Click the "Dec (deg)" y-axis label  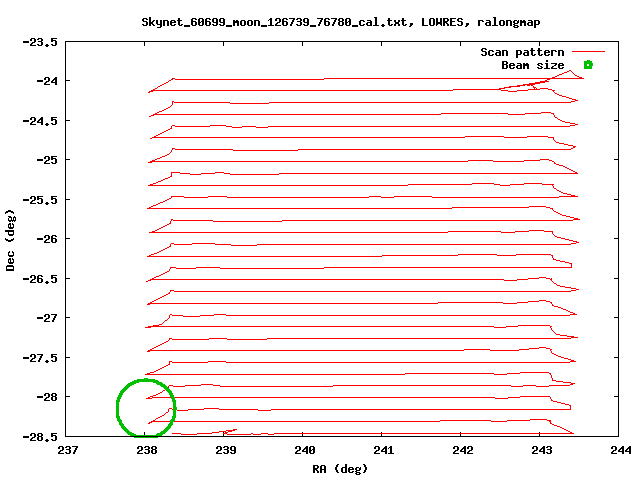[11, 239]
